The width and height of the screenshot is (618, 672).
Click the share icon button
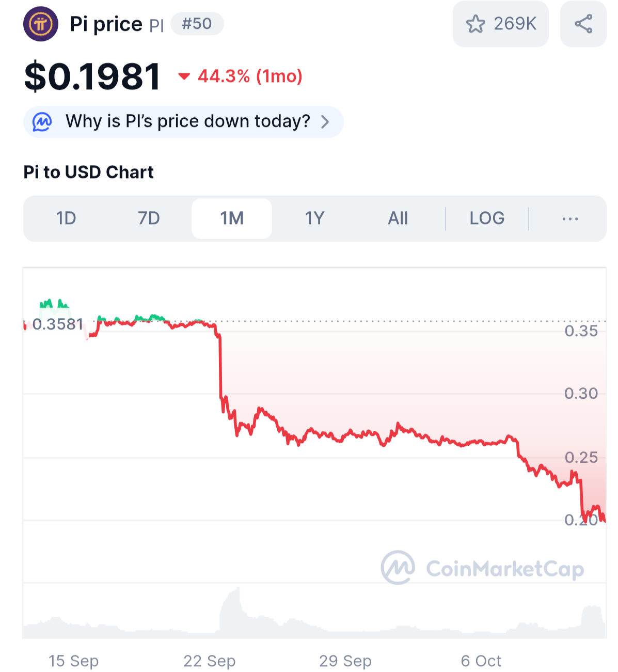(x=583, y=24)
